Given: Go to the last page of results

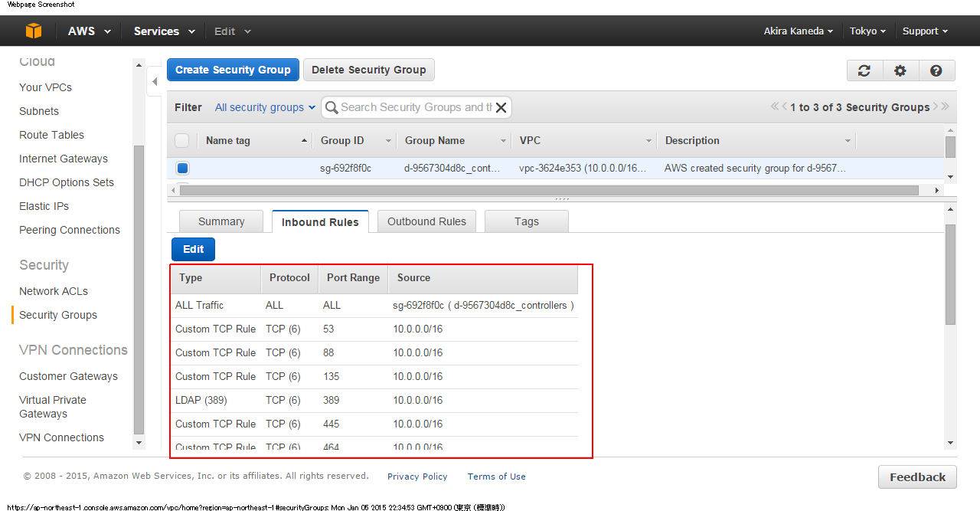Looking at the screenshot, I should (946, 107).
